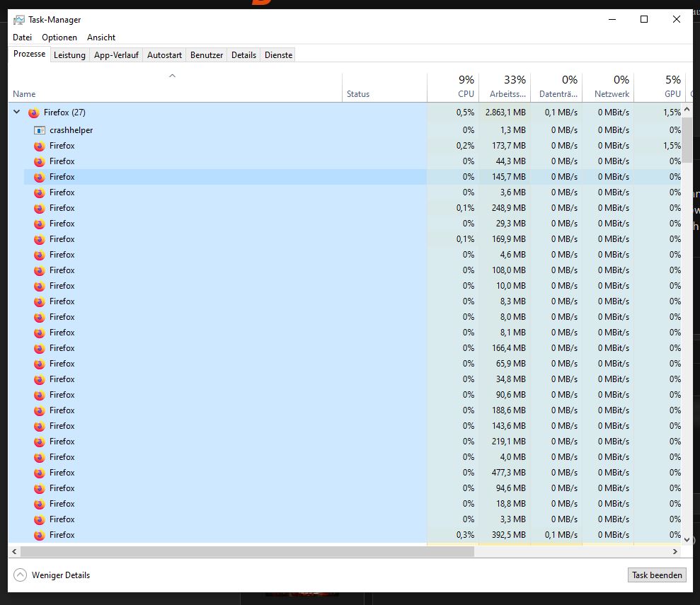Screen dimensions: 700x605
Task: Click Firefox icon in the 44,3 MB row
Action: [x=40, y=161]
